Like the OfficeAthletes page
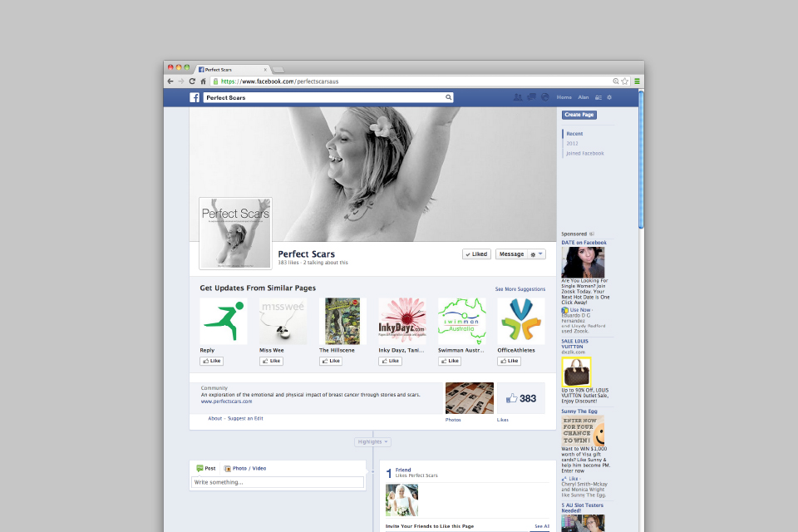Image resolution: width=798 pixels, height=532 pixels. tap(510, 362)
